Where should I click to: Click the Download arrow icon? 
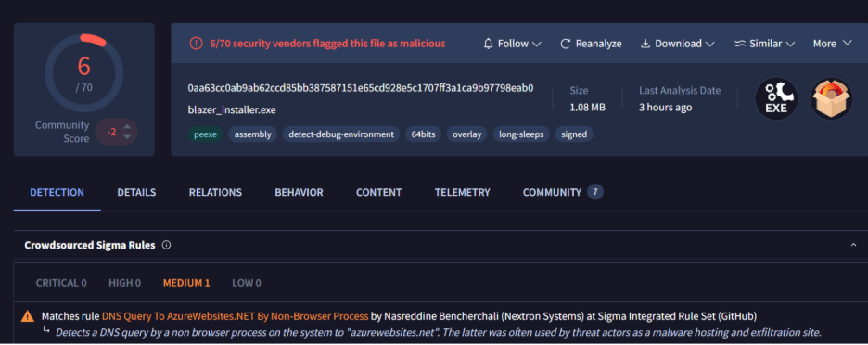[645, 44]
